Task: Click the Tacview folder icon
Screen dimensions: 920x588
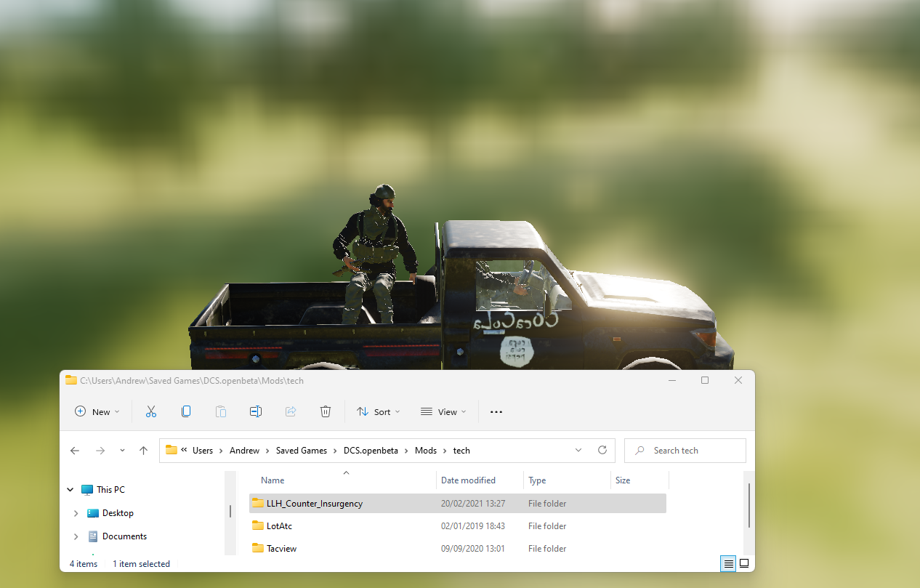Action: click(x=258, y=548)
